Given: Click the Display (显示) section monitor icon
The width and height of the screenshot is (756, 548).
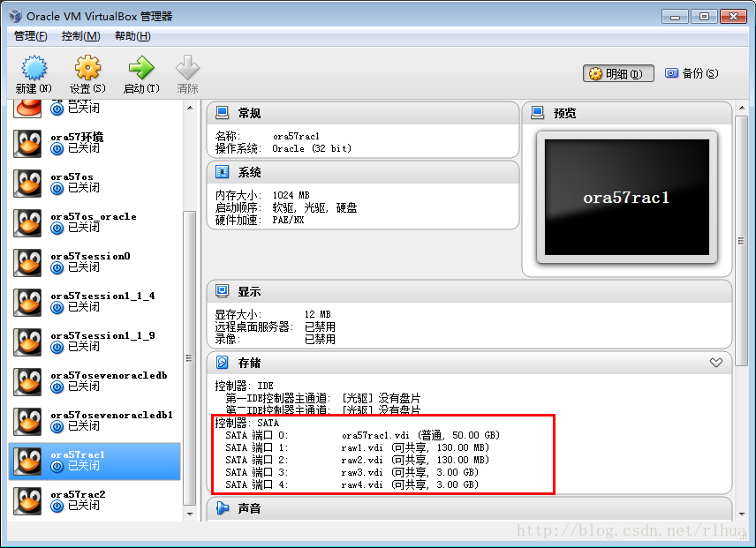Looking at the screenshot, I should [223, 291].
